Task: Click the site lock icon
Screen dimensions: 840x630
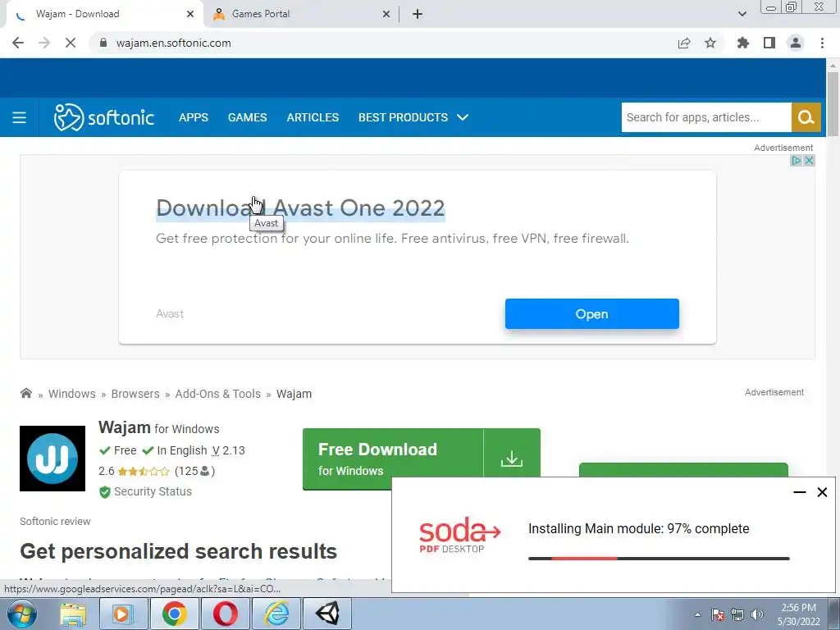Action: coord(103,43)
